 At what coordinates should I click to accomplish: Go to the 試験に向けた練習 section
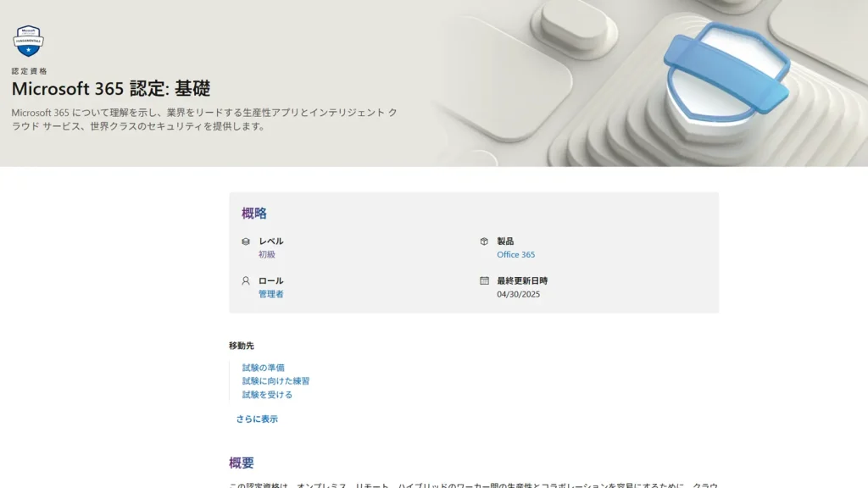coord(275,381)
